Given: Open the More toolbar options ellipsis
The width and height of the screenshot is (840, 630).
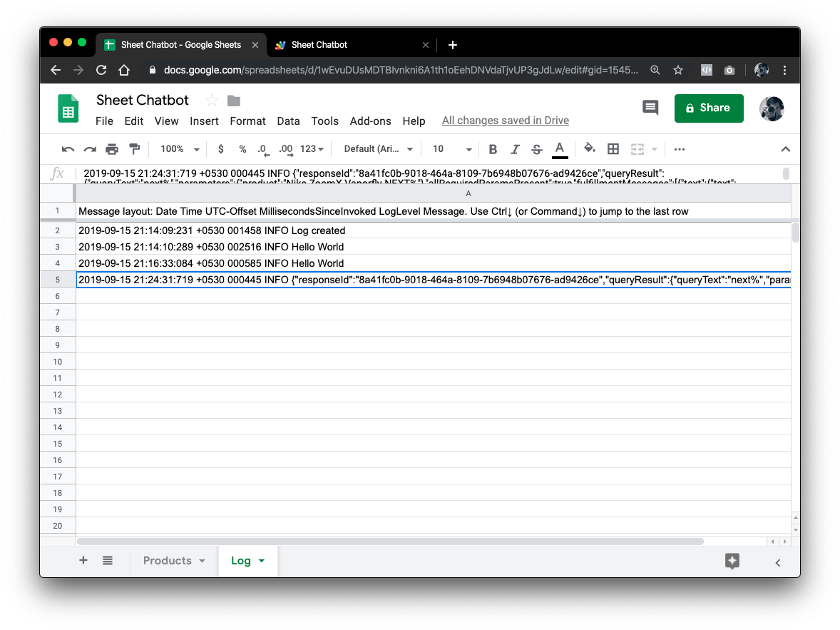Looking at the screenshot, I should [x=680, y=149].
